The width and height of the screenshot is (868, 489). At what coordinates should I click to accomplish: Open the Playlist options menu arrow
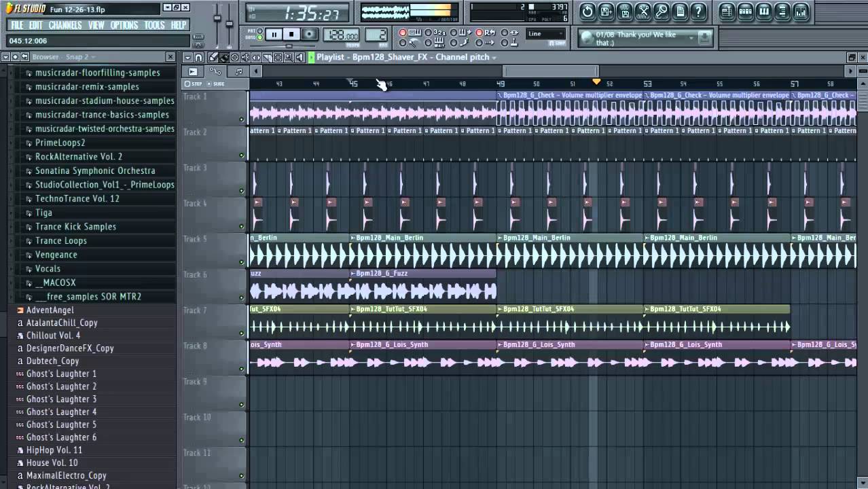(x=187, y=57)
